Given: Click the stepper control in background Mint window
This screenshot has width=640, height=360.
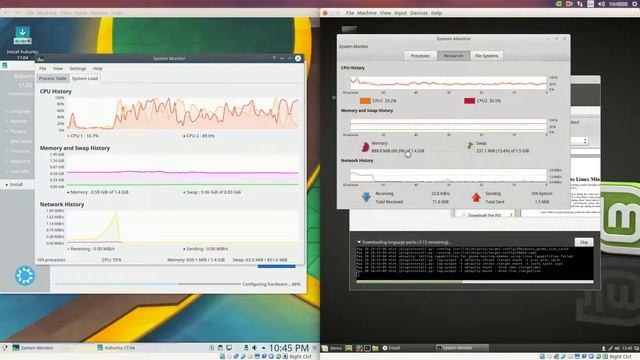Looking at the screenshot, I should 585,141.
